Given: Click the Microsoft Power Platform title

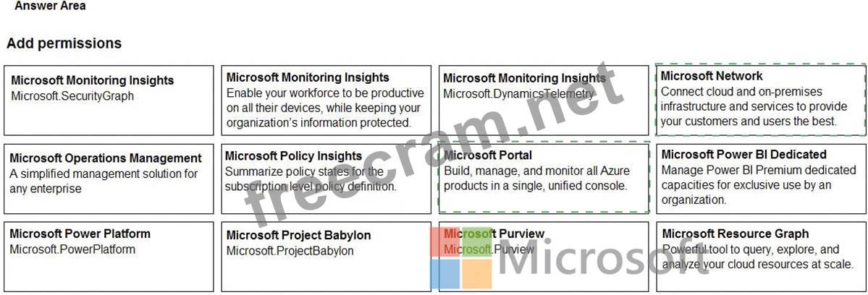Looking at the screenshot, I should tap(80, 234).
